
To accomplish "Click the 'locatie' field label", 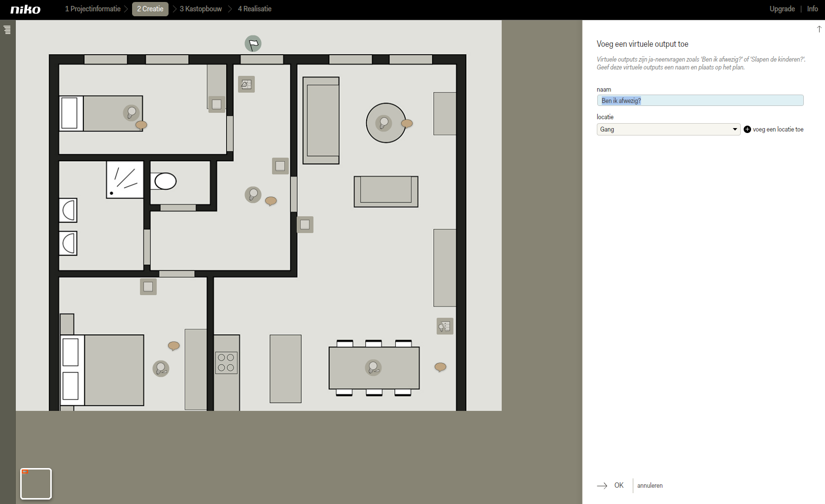I will point(605,117).
